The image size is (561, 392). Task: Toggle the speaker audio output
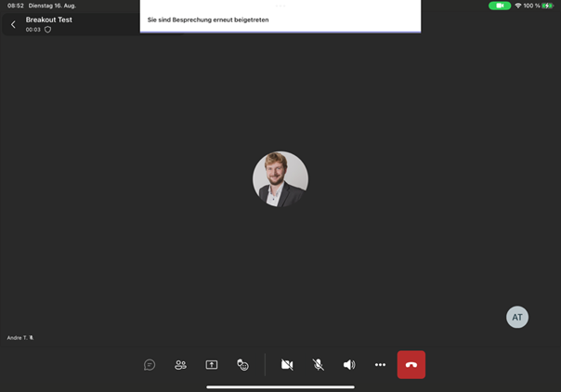[349, 365]
